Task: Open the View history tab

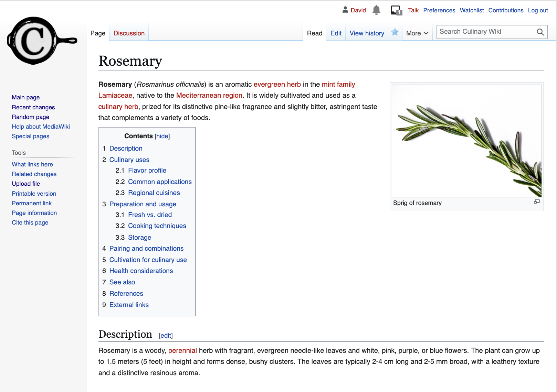Action: pos(367,33)
